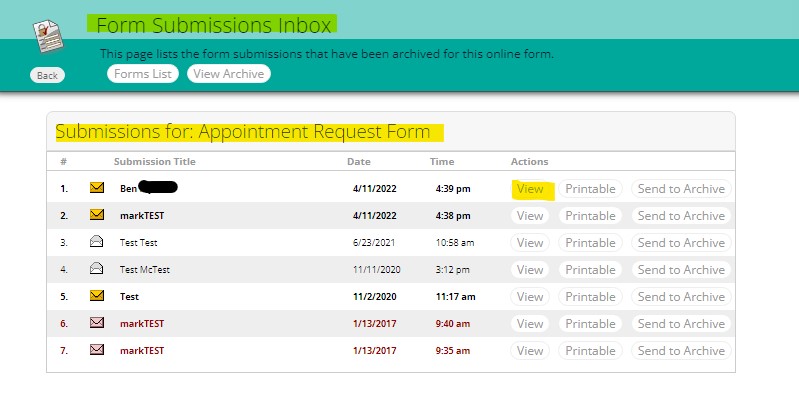
Task: View the Test Test submission
Action: point(530,243)
